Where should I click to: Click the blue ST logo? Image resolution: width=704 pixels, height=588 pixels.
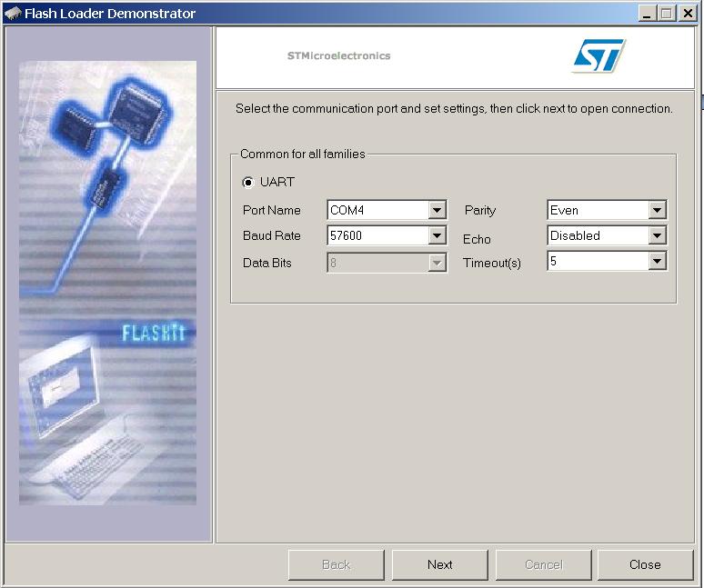[x=598, y=56]
